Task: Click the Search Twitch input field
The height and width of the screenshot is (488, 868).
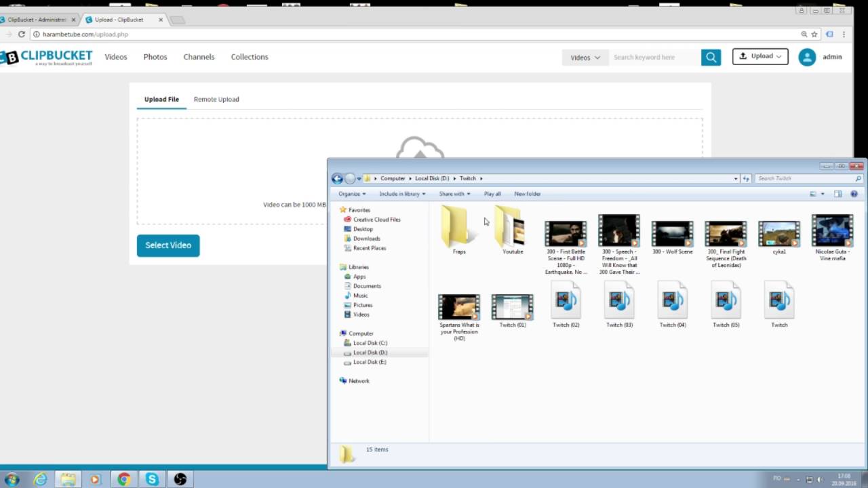Action: pos(808,178)
